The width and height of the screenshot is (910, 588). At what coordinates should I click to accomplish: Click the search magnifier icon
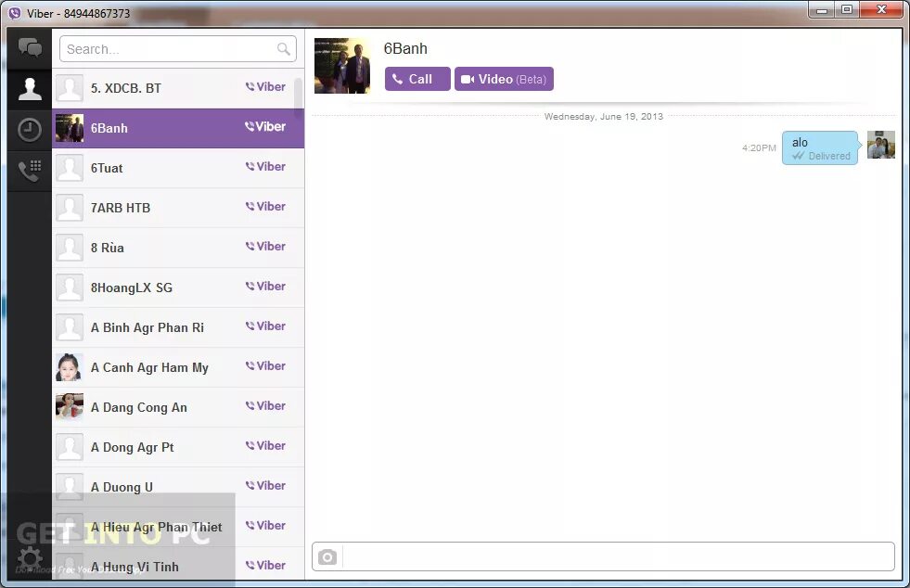tap(283, 49)
